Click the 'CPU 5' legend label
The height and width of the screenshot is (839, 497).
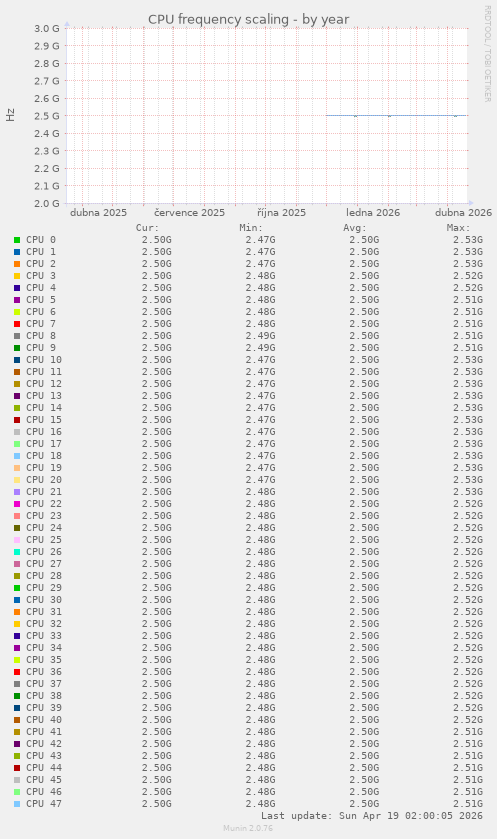pos(41,300)
